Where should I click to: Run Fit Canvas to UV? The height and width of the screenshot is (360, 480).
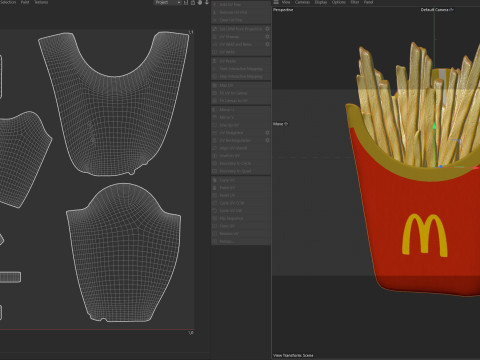241,101
